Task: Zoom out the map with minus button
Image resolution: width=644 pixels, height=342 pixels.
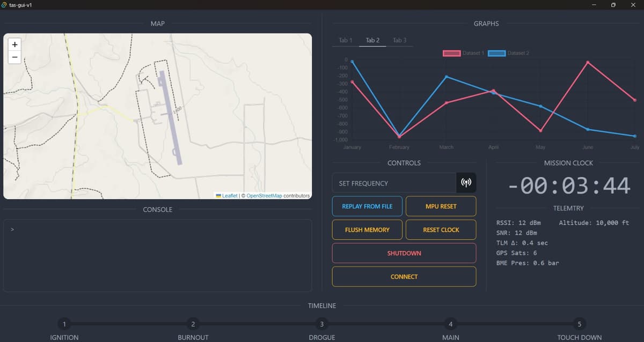Action: coord(14,57)
